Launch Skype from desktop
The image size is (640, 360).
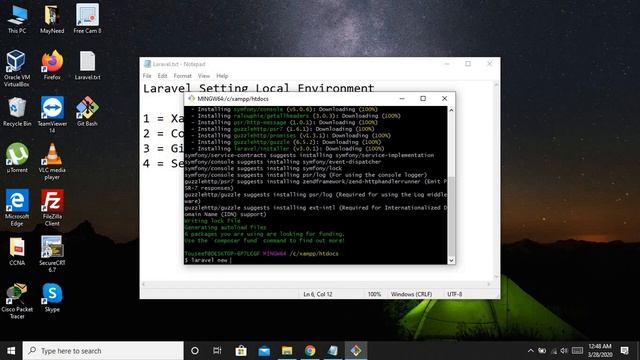pyautogui.click(x=52, y=298)
